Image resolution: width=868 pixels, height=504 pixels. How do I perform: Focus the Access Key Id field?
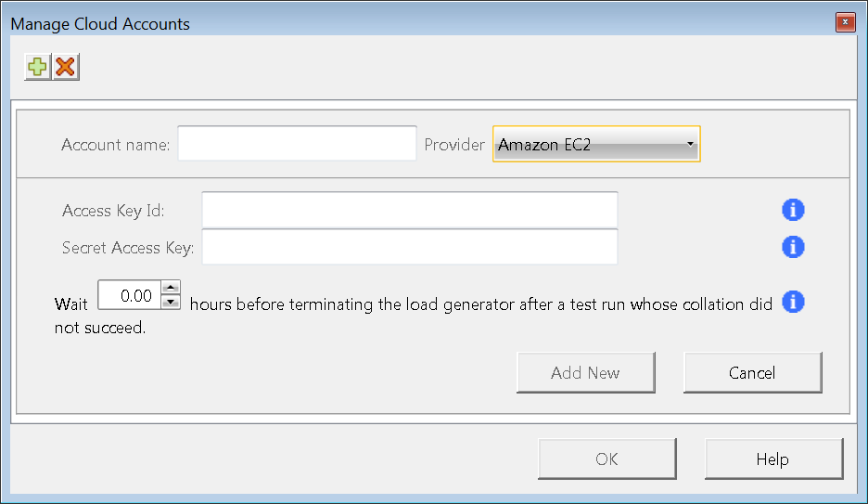(x=410, y=210)
